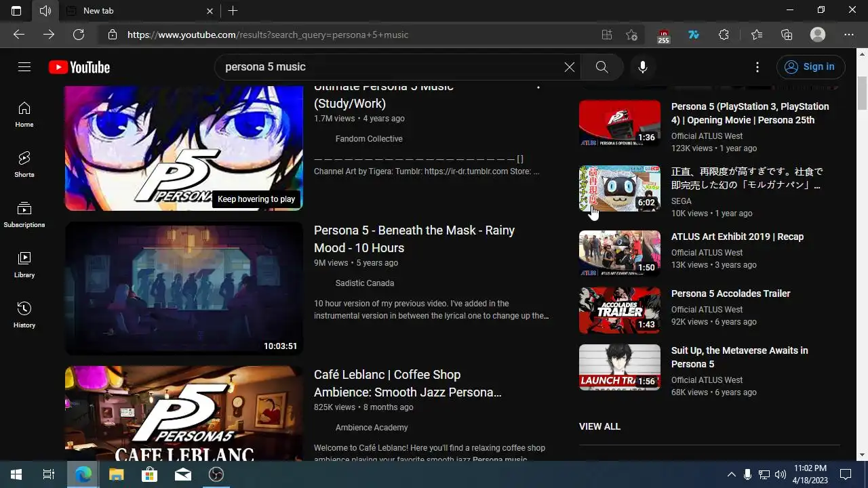This screenshot has height=488, width=868.
Task: Open a new tab with plus button
Action: tap(233, 11)
